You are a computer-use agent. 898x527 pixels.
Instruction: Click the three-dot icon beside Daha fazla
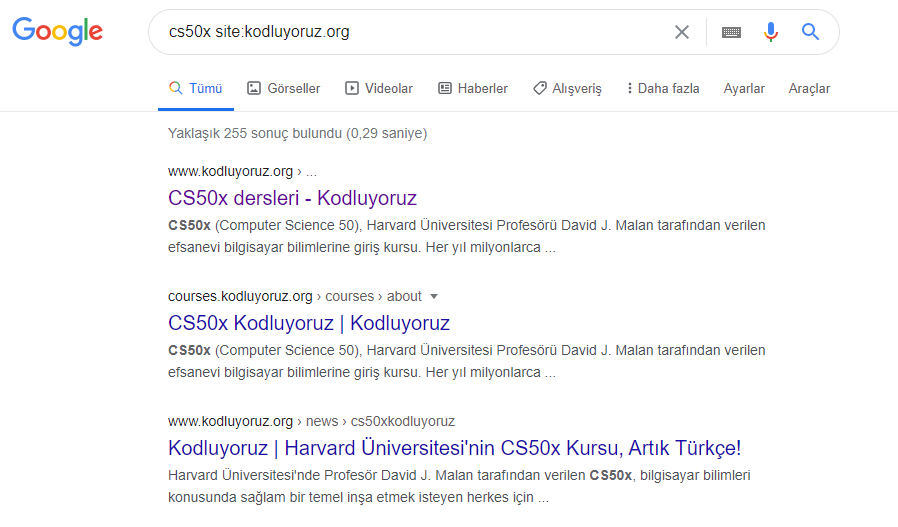click(629, 88)
